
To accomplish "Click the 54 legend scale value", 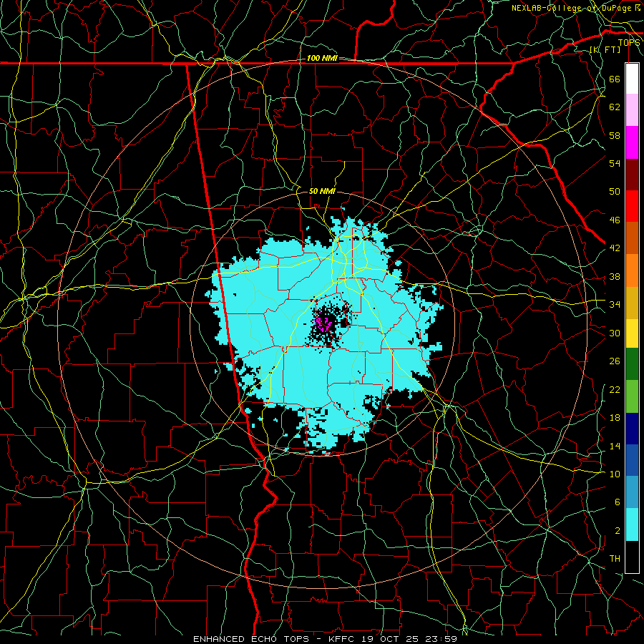I will click(615, 163).
